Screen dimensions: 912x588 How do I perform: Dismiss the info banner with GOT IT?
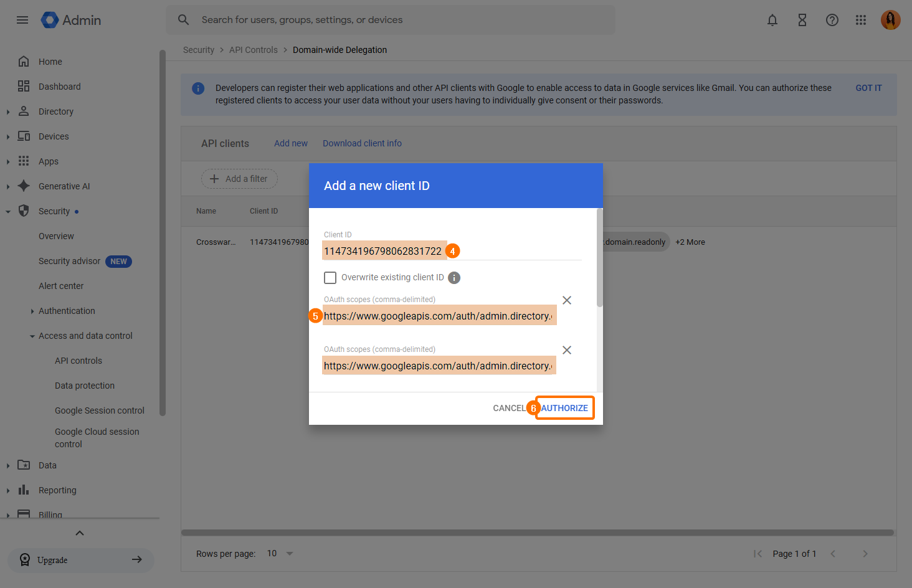pyautogui.click(x=868, y=88)
